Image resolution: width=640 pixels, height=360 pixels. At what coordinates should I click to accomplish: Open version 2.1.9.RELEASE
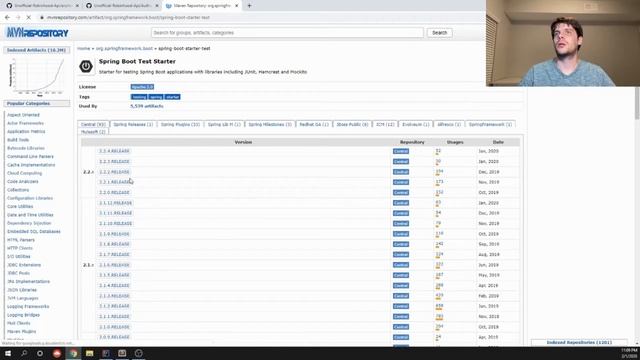(114, 234)
